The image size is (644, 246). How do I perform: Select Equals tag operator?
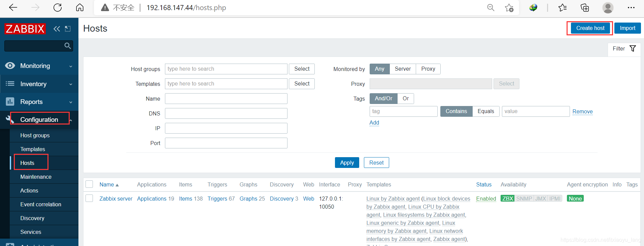486,111
